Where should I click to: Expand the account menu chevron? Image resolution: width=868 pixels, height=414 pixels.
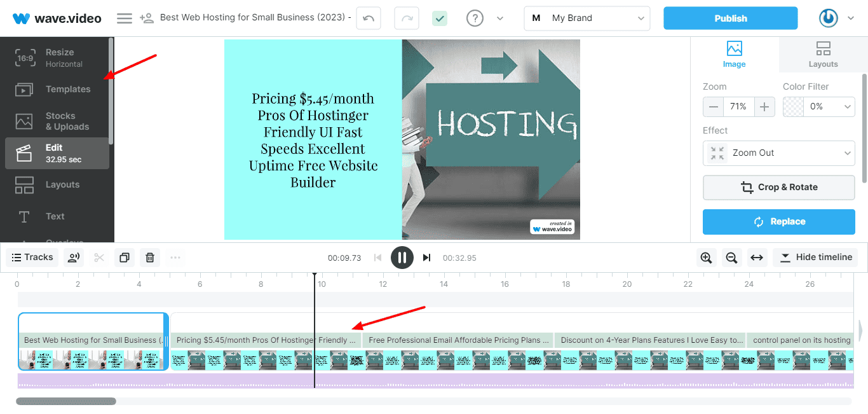pyautogui.click(x=851, y=18)
